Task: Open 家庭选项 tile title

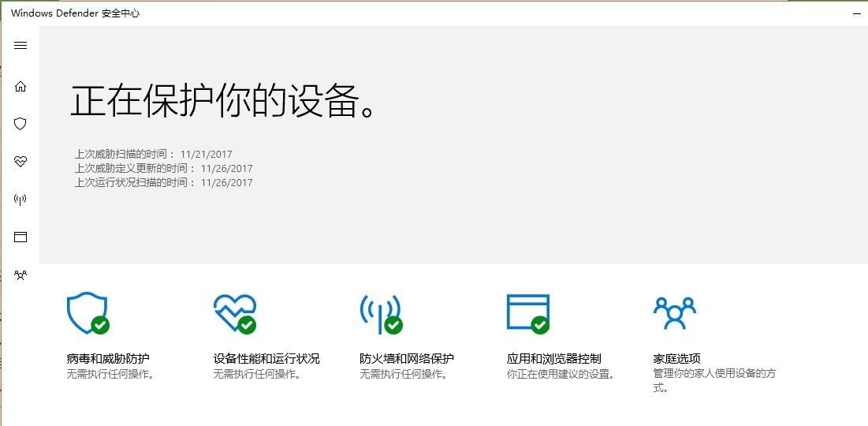Action: (x=677, y=358)
